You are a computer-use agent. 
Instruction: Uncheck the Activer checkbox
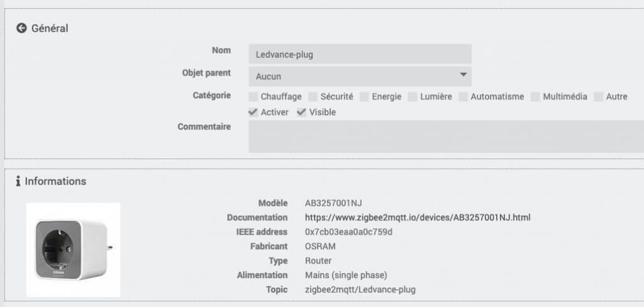(253, 112)
